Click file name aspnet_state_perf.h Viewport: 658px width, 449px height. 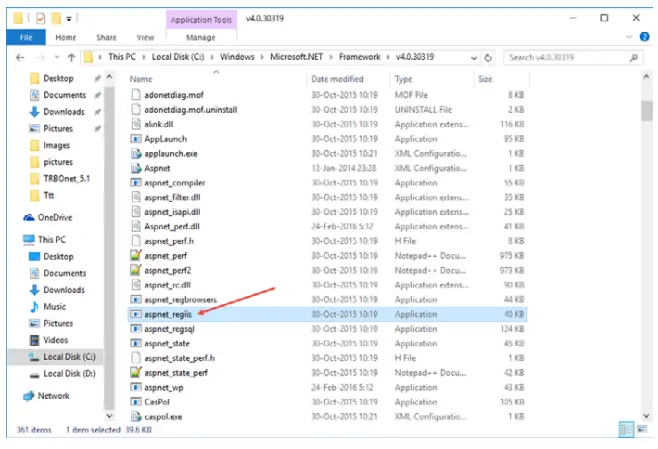click(180, 358)
